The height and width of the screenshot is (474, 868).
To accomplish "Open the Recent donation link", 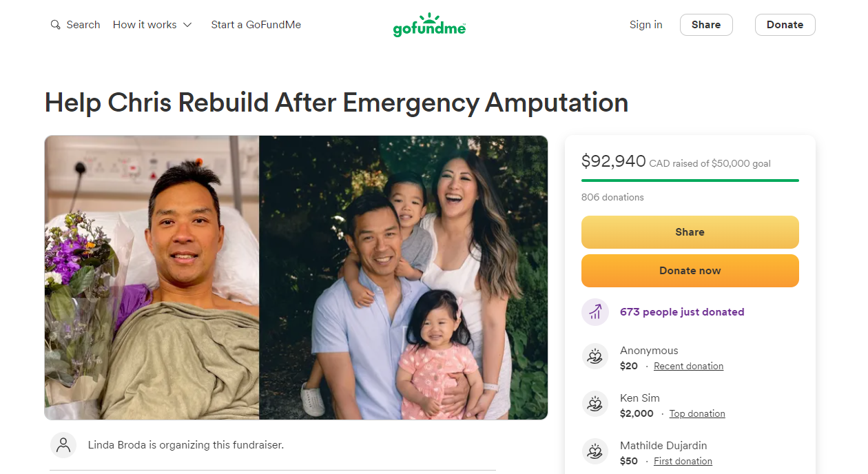I will 688,367.
